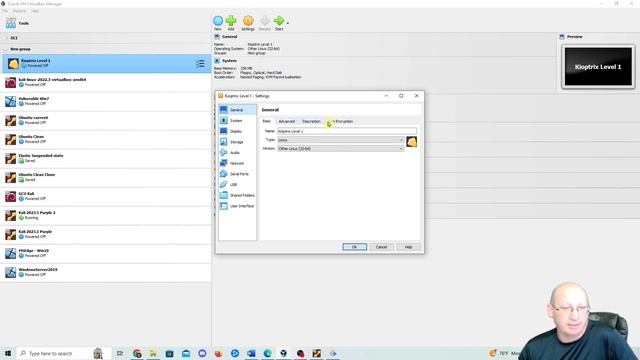
Task: Open the Help menu
Action: 35,11
